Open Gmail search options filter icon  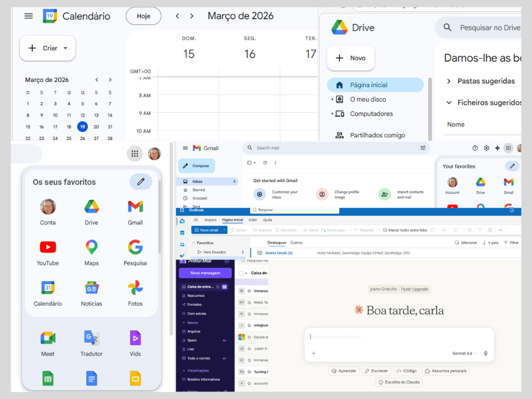pyautogui.click(x=423, y=148)
